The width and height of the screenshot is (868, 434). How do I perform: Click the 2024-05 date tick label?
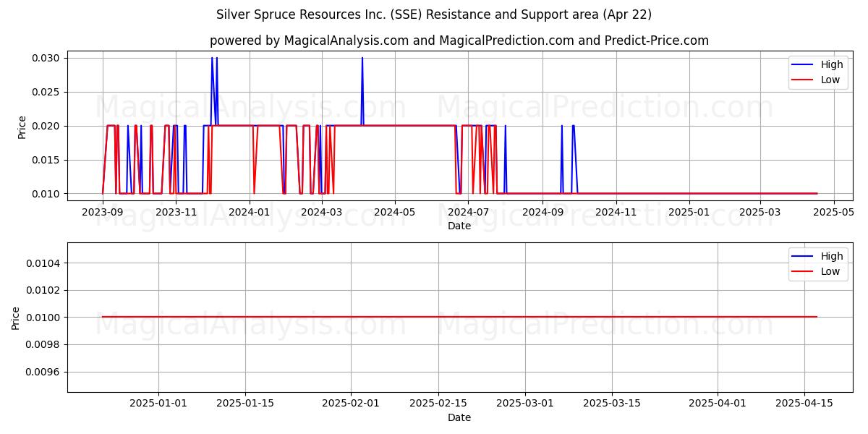tap(394, 213)
